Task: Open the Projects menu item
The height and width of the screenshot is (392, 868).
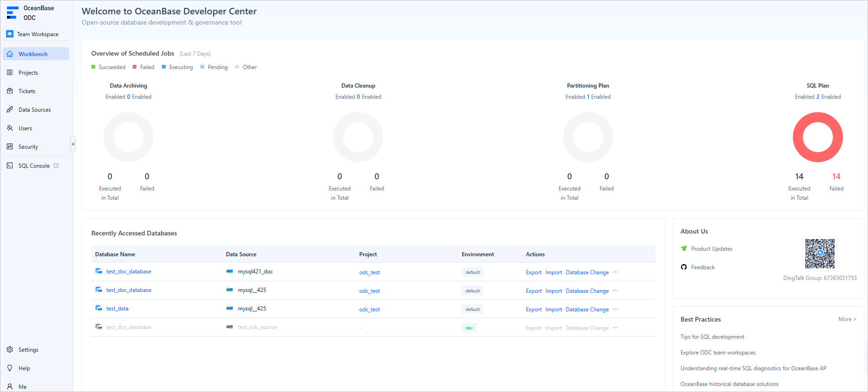Action: coord(28,73)
